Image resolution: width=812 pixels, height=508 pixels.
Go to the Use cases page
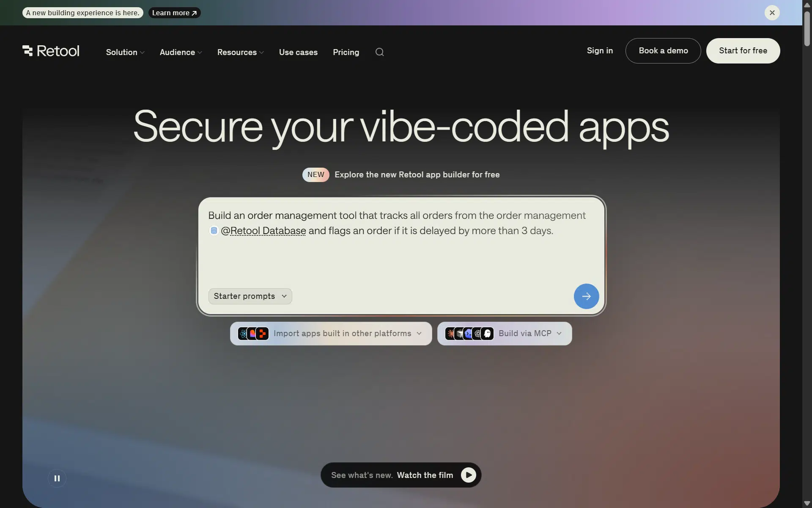(x=298, y=52)
